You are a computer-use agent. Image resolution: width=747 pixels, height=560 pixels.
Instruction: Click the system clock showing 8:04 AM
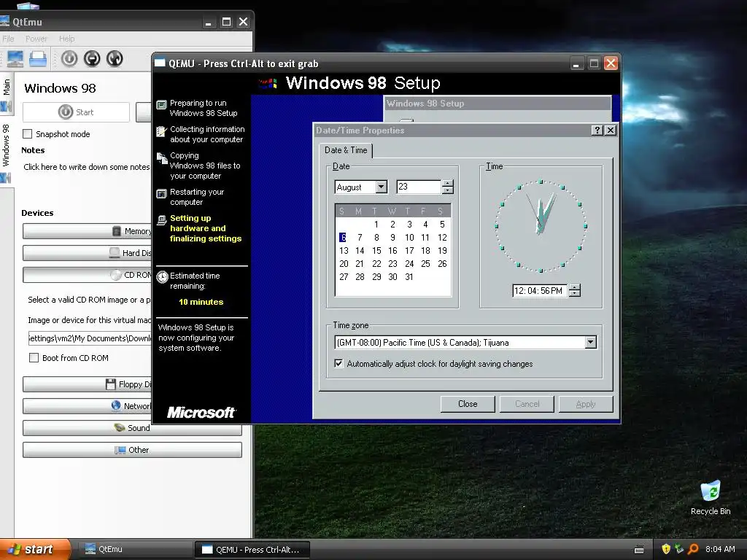720,549
